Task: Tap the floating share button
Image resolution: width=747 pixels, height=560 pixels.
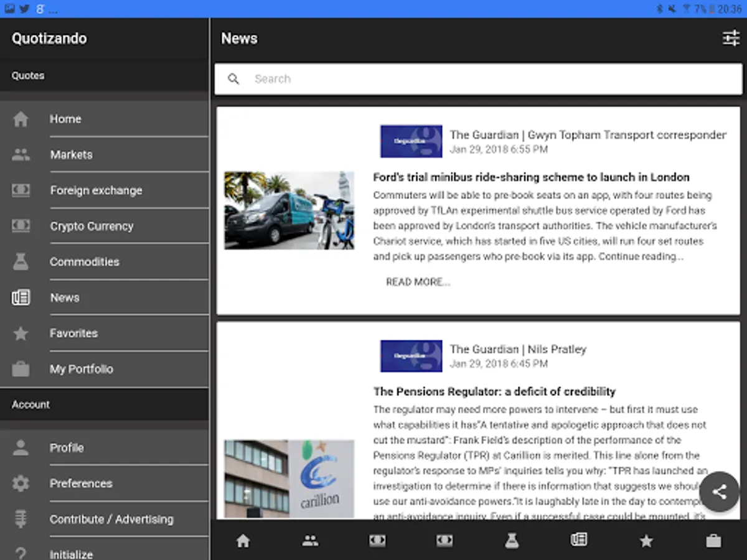Action: point(719,492)
